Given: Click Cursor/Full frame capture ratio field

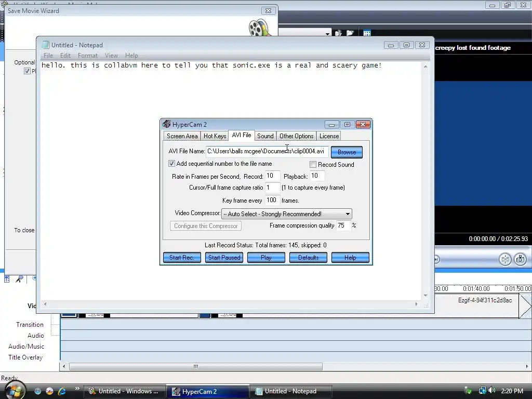Looking at the screenshot, I should pos(272,188).
